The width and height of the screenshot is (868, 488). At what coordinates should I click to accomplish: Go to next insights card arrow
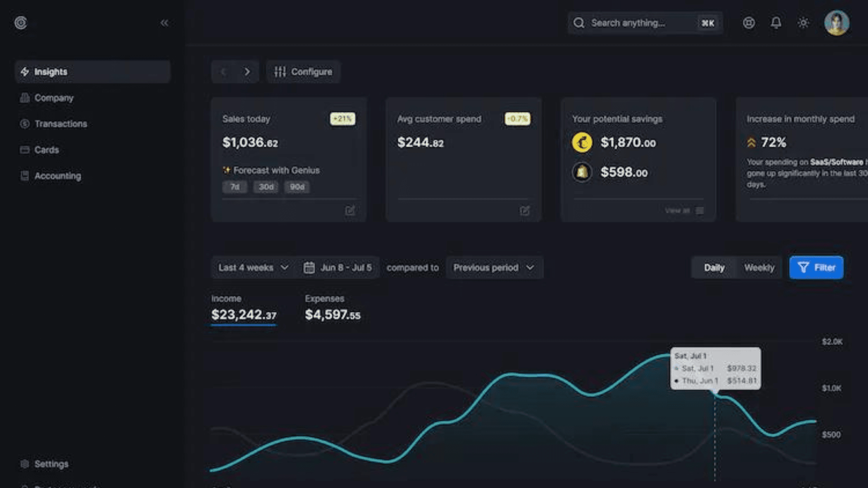point(247,72)
